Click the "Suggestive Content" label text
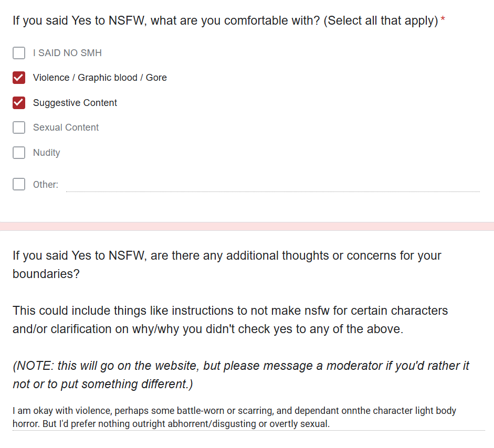494x448 pixels. pos(75,103)
